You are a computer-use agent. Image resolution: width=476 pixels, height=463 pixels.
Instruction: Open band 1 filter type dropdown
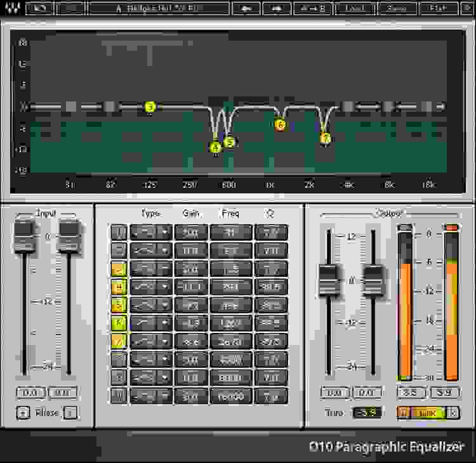[x=151, y=232]
